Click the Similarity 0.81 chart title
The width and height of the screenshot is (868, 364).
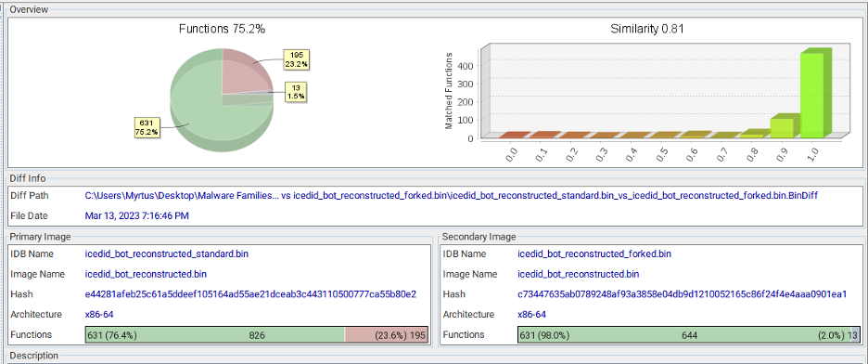[x=646, y=30]
